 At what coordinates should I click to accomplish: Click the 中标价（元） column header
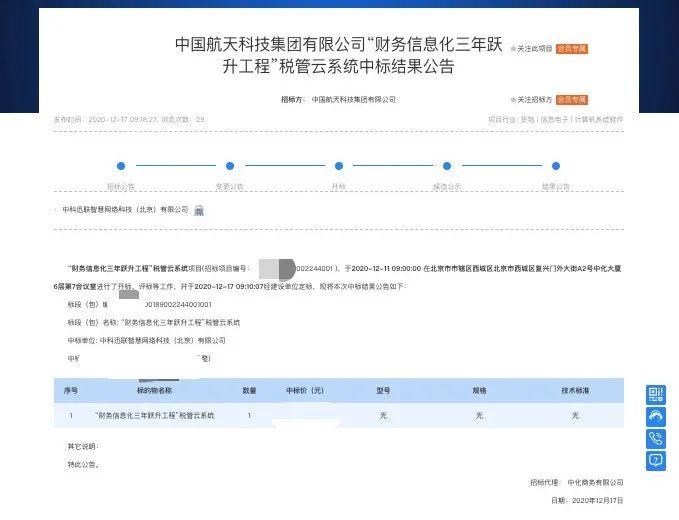[x=305, y=391]
